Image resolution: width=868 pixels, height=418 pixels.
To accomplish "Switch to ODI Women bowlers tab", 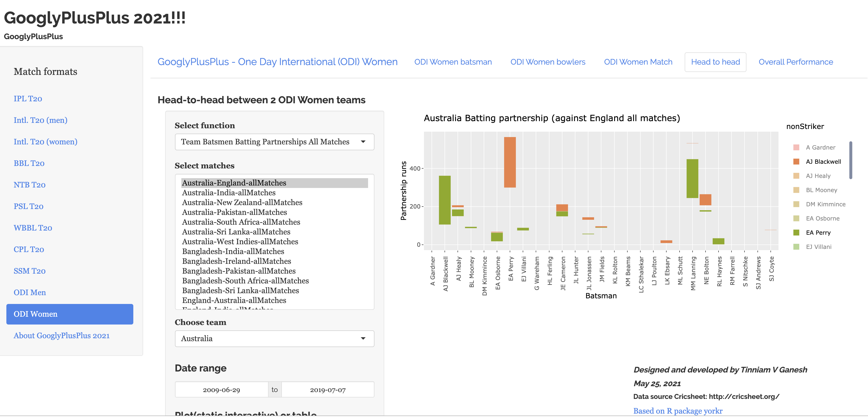I will tap(547, 62).
